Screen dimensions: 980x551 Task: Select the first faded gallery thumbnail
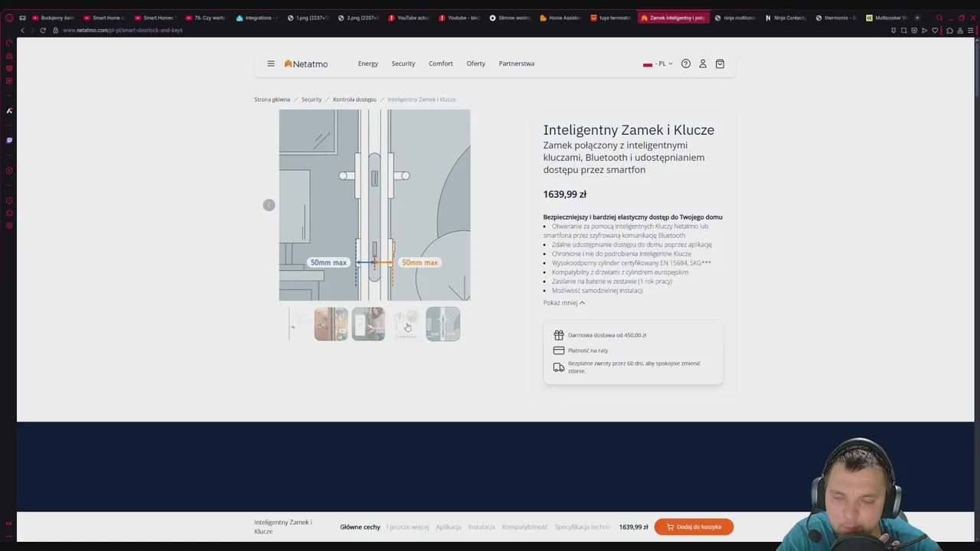(x=298, y=324)
